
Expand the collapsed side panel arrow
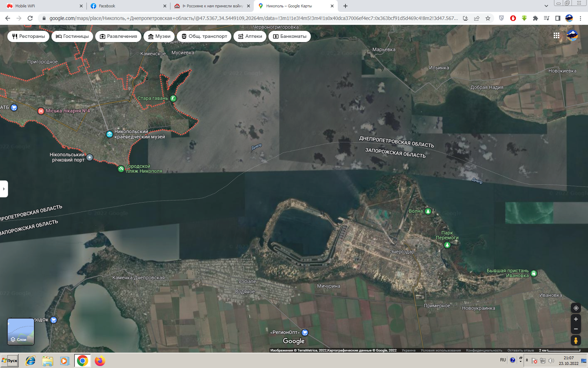pyautogui.click(x=3, y=189)
